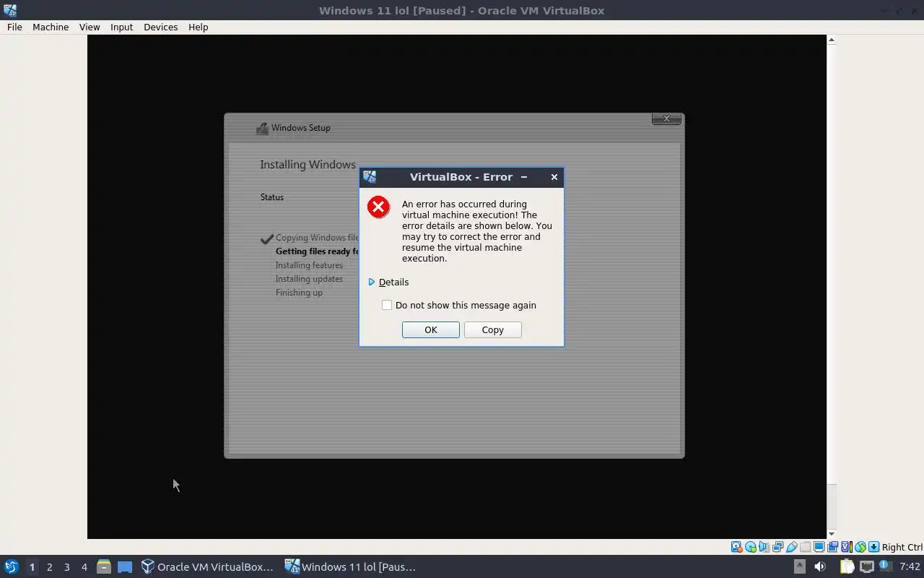Viewport: 924px width, 578px height.
Task: Click OK in the error dialog
Action: pyautogui.click(x=430, y=329)
